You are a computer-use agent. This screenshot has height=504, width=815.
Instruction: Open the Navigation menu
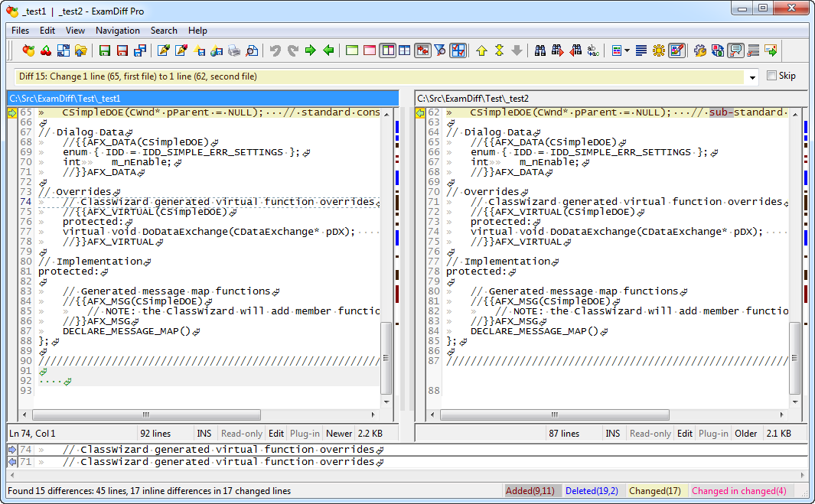(x=118, y=31)
